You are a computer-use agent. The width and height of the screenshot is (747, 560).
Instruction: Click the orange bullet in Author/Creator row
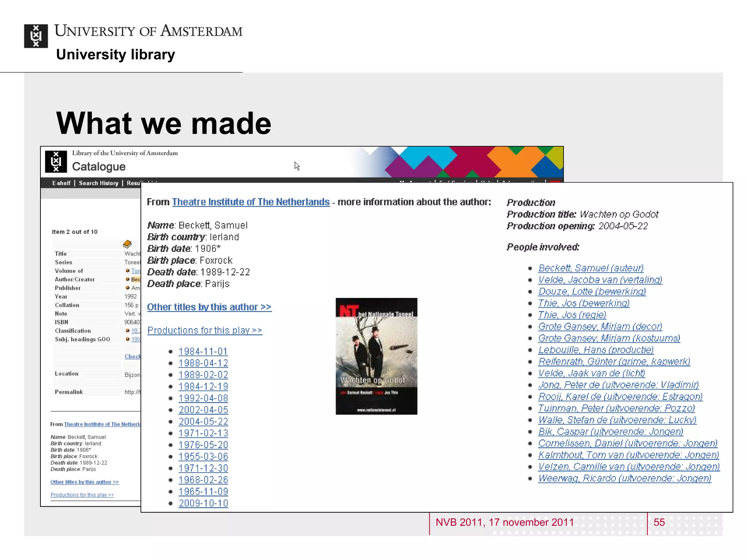tap(128, 279)
